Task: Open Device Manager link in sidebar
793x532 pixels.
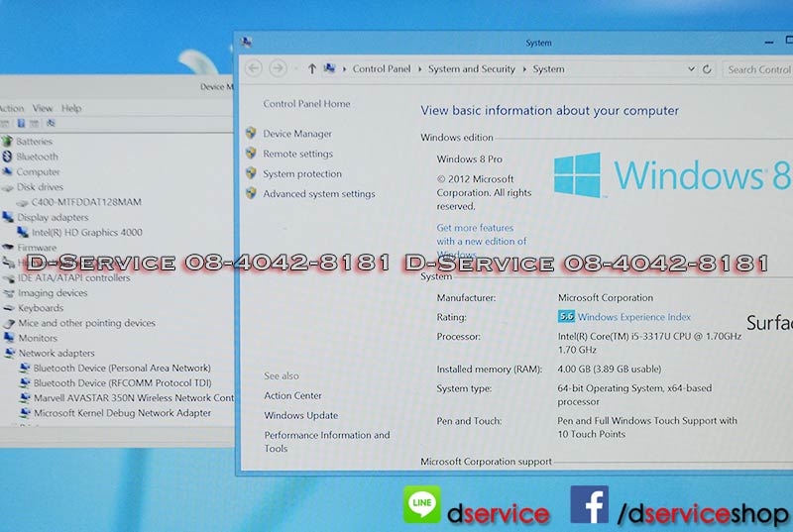Action: 297,134
